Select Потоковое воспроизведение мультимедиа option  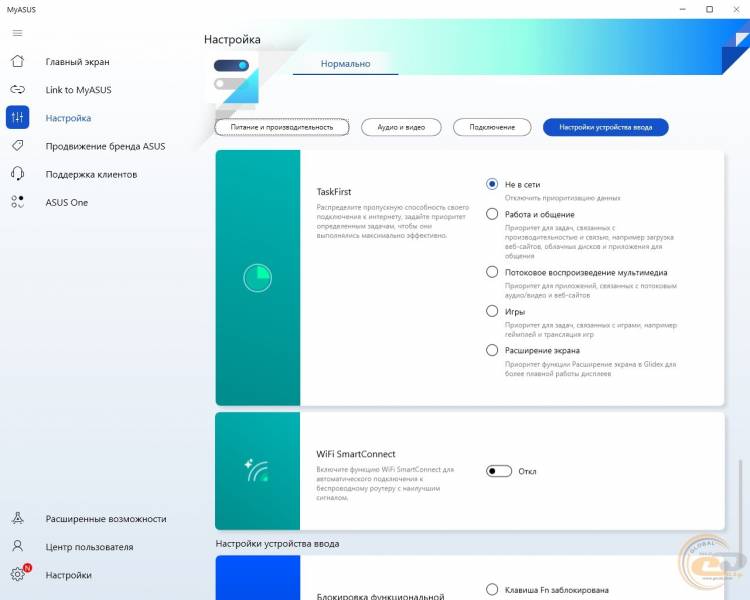[492, 272]
